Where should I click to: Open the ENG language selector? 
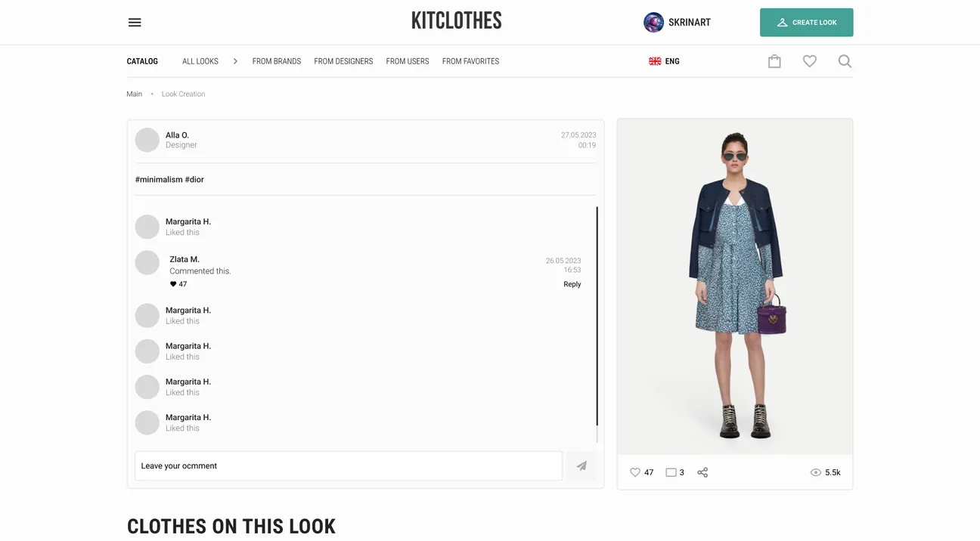tap(664, 61)
